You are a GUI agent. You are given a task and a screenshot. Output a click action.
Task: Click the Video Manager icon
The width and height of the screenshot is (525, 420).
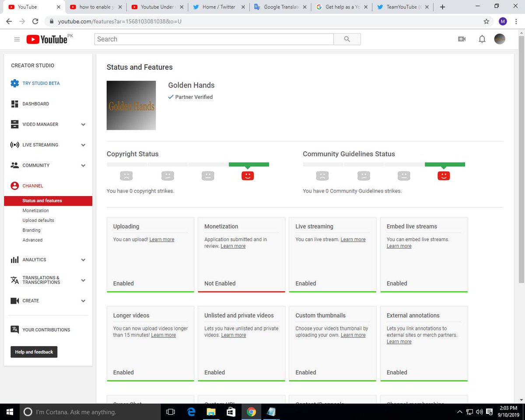(14, 124)
